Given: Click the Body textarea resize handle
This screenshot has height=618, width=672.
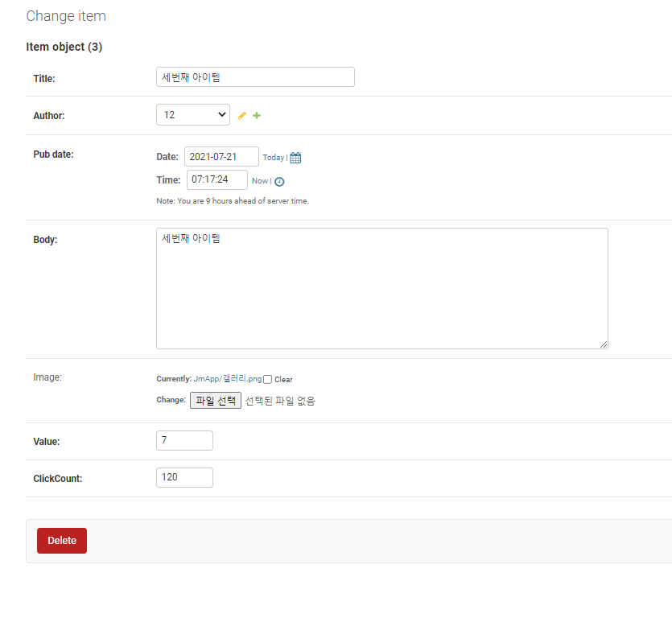Looking at the screenshot, I should coord(604,344).
